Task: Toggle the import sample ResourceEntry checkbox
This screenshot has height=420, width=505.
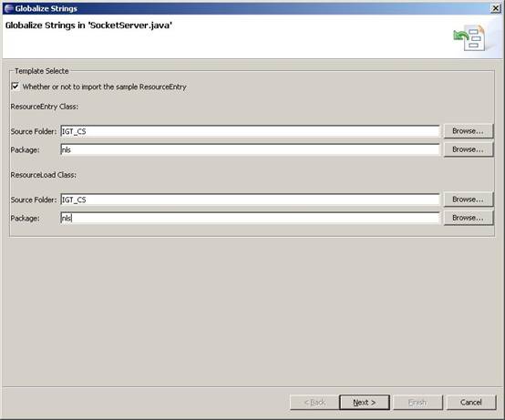Action: (15, 87)
